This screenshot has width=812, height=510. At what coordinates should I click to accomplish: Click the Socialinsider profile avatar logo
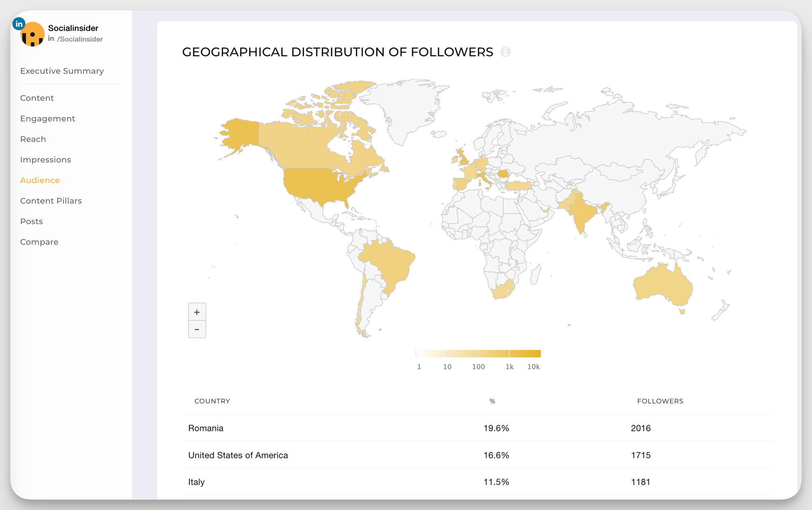point(32,35)
